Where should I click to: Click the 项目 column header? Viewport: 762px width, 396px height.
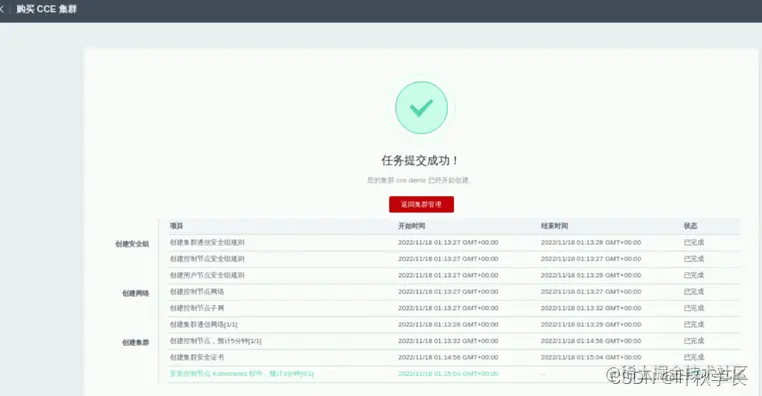pyautogui.click(x=176, y=226)
